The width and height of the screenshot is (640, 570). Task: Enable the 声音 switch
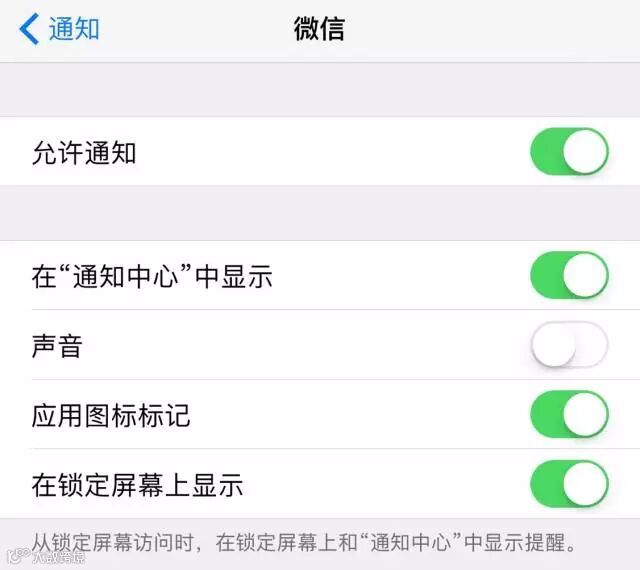click(569, 345)
